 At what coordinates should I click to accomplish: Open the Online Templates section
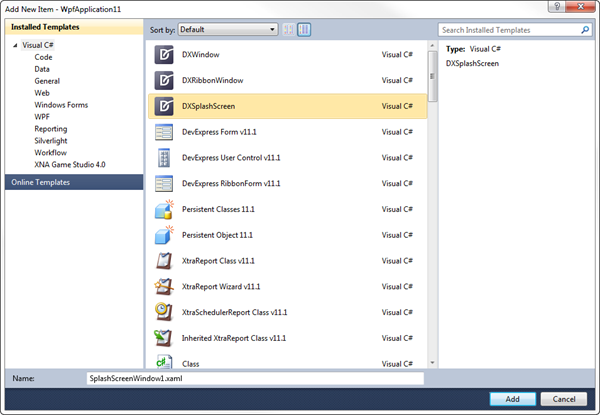tap(74, 182)
